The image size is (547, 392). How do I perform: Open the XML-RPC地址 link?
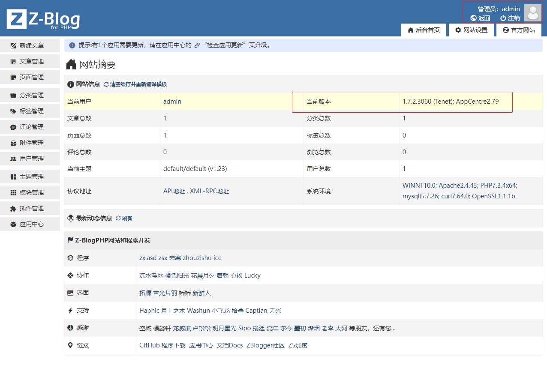click(x=210, y=191)
